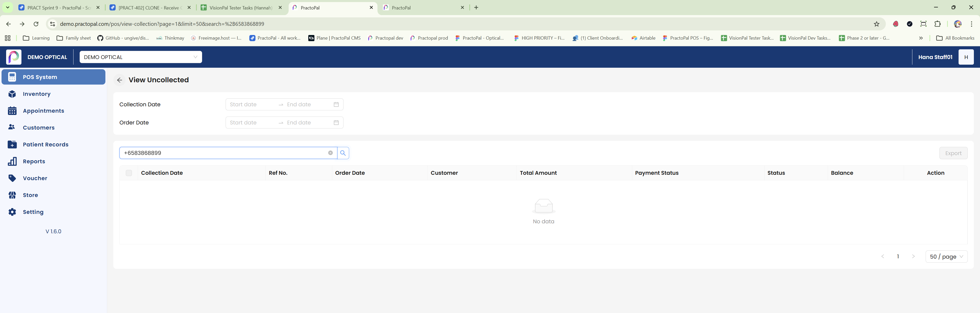Bookmark this page with star icon
This screenshot has width=980, height=313.
[877, 24]
